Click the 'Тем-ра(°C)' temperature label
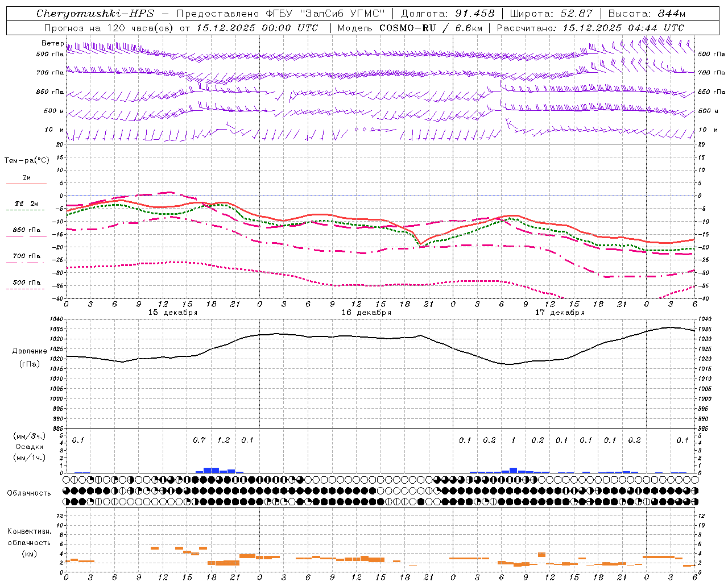This screenshot has height=582, width=728. (27, 161)
